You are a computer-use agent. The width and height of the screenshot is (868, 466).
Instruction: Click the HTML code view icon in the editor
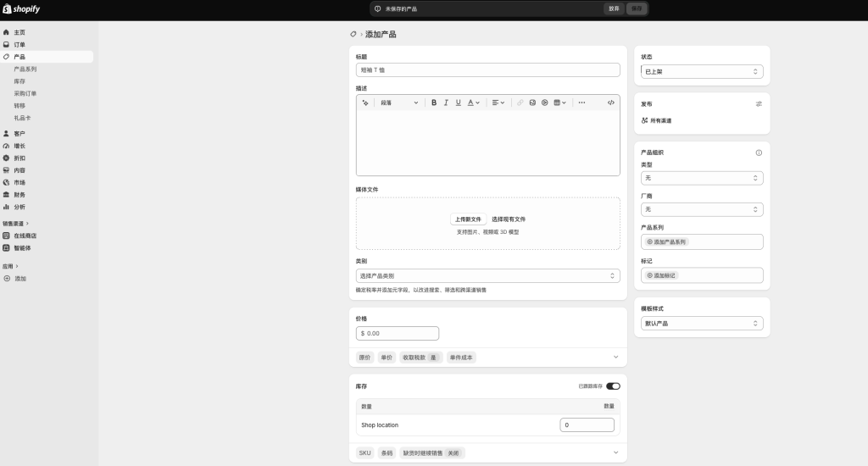click(x=611, y=103)
